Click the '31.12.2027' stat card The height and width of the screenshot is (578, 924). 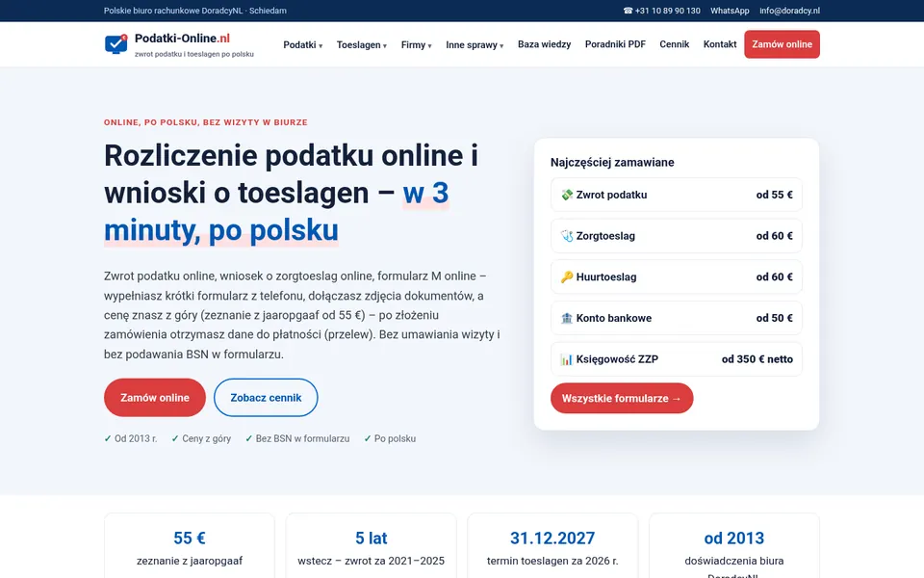click(552, 545)
